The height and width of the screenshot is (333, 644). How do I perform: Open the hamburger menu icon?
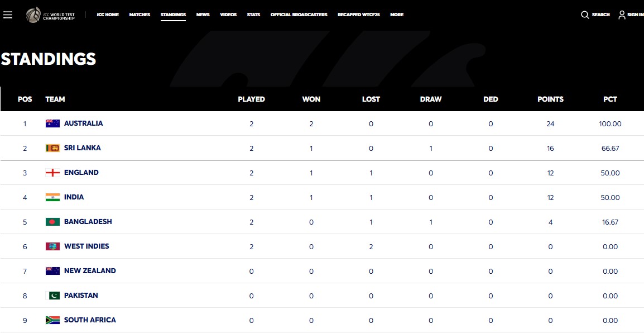pos(8,15)
